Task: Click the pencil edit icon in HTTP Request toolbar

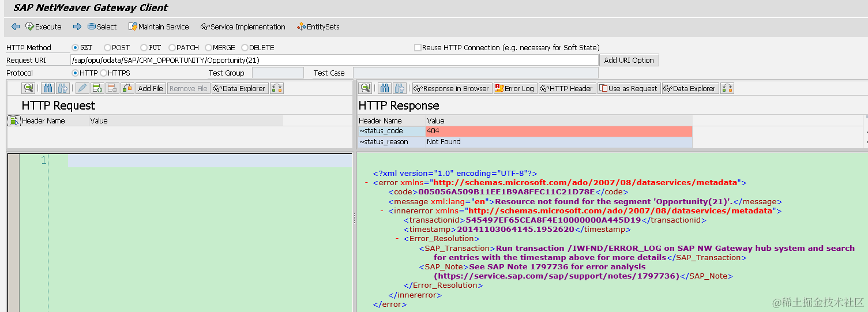Action: 82,88
